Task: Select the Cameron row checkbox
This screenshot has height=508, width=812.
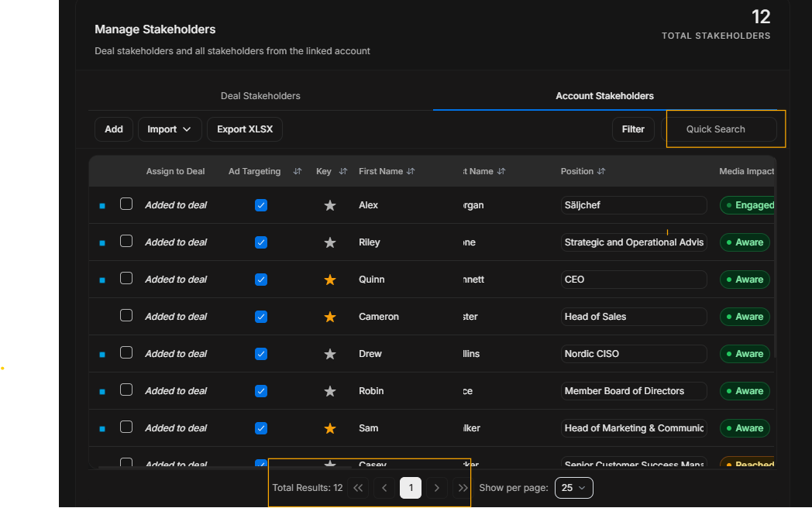Action: tap(126, 315)
